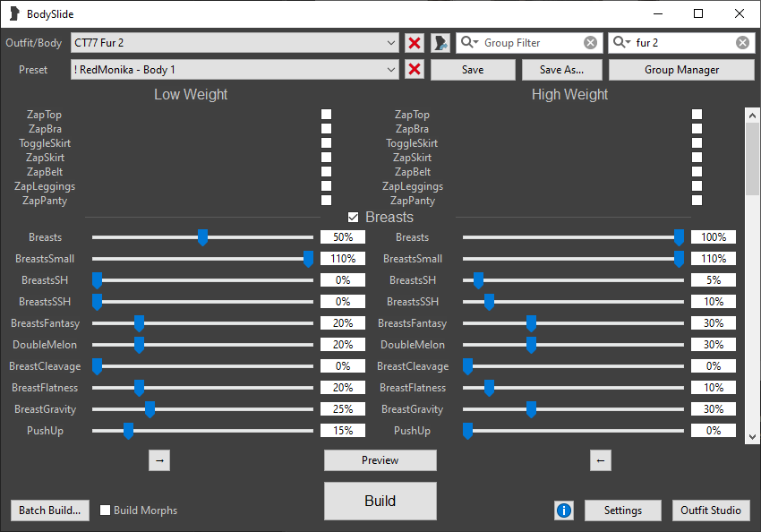This screenshot has height=532, width=761.
Task: Click inside the 'fur 2' outfit filter field
Action: tap(683, 43)
